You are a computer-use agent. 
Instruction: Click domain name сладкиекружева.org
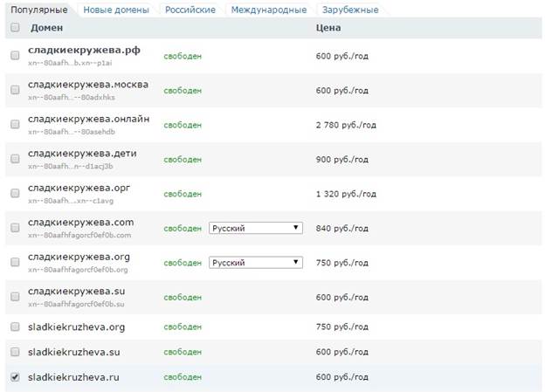(79, 258)
